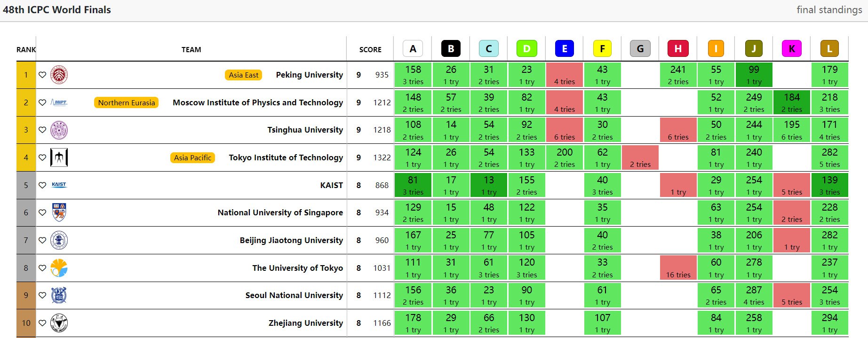
Task: Click Peking University score 935
Action: pyautogui.click(x=382, y=75)
